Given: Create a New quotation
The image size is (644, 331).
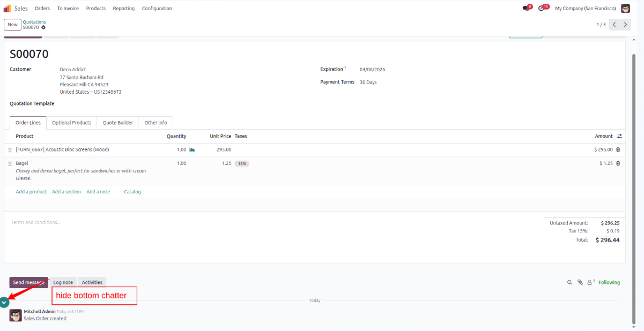Looking at the screenshot, I should point(12,25).
